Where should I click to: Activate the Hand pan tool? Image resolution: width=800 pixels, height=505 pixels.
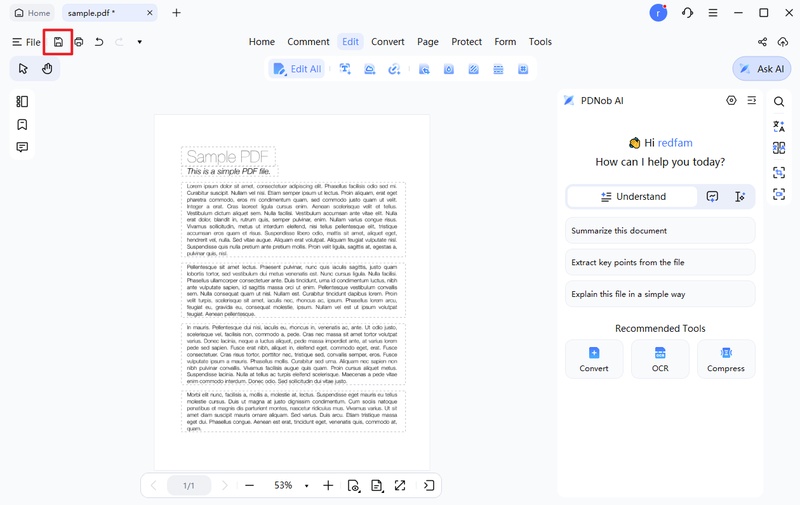47,68
